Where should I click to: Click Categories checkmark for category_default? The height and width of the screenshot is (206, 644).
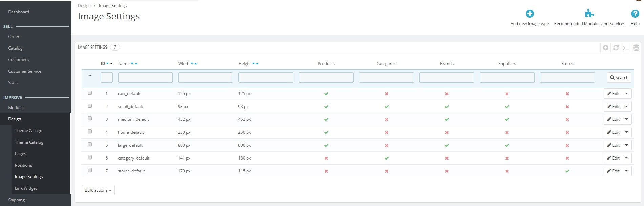[x=387, y=158]
